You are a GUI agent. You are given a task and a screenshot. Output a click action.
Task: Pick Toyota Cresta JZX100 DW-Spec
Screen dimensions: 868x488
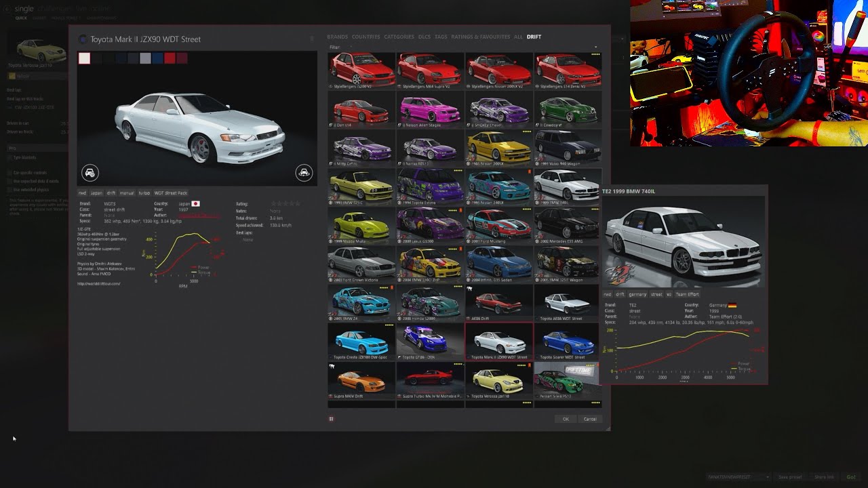coord(361,341)
